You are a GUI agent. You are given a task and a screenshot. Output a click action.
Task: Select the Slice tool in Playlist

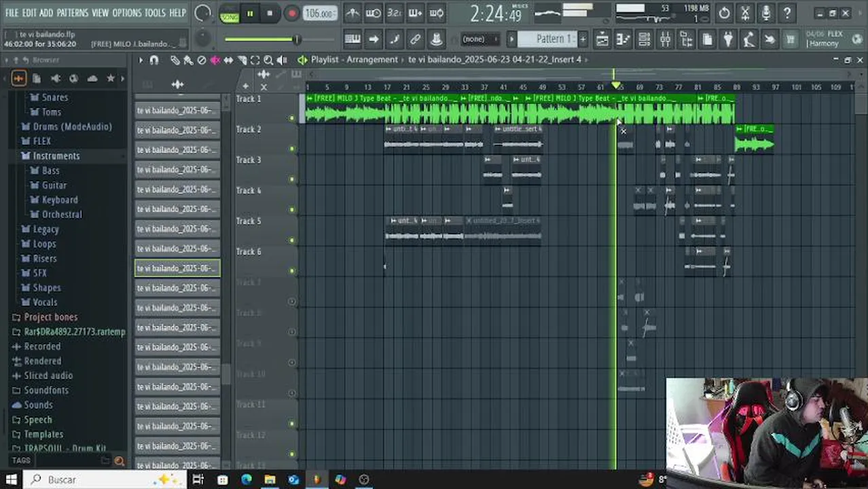click(x=242, y=60)
